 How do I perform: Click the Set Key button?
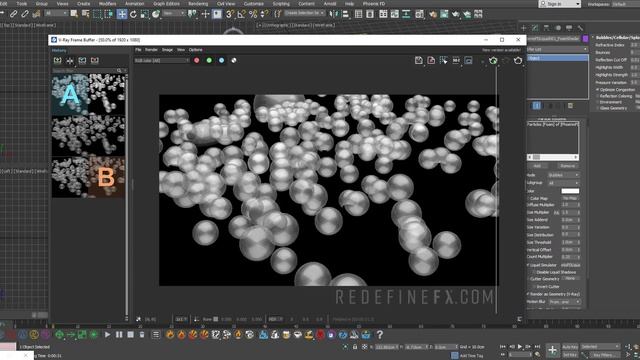point(570,355)
